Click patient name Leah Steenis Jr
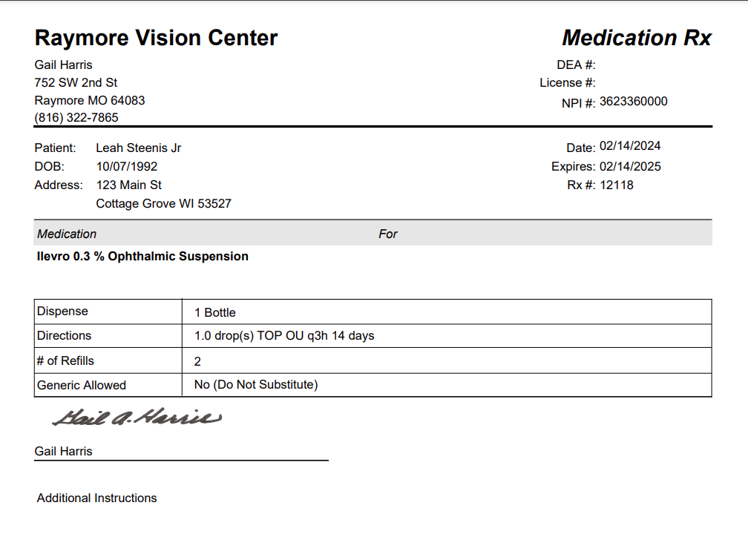 coord(139,148)
